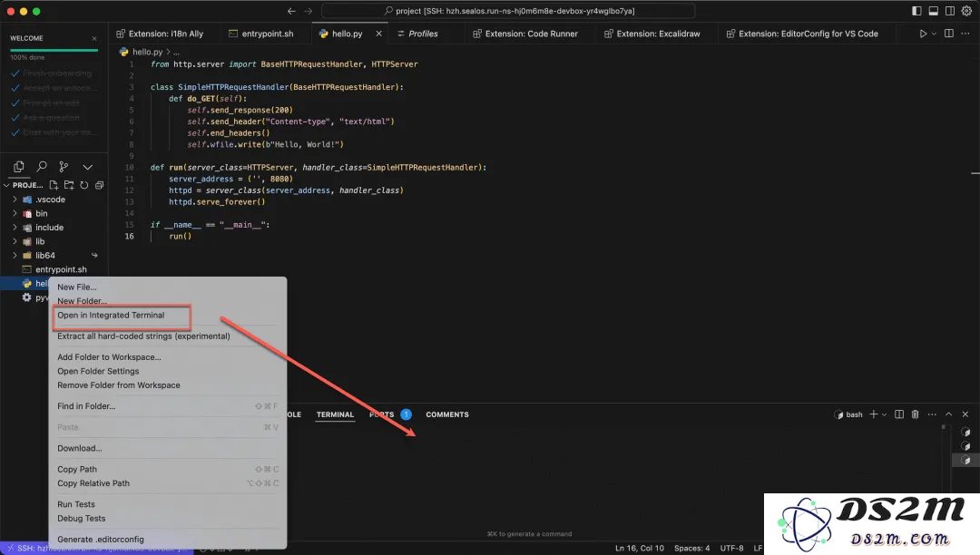This screenshot has height=555, width=980.
Task: Click Spaces: 4 indentation setting
Action: [691, 548]
